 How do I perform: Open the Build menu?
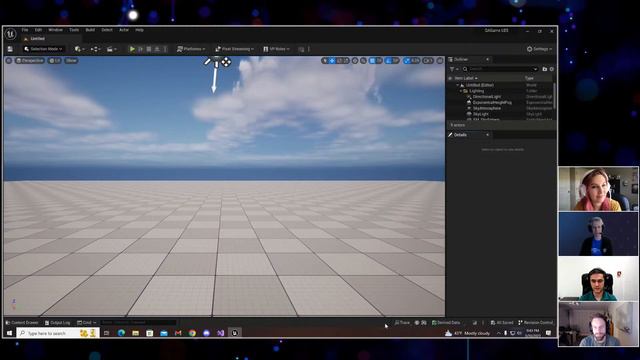click(x=90, y=30)
